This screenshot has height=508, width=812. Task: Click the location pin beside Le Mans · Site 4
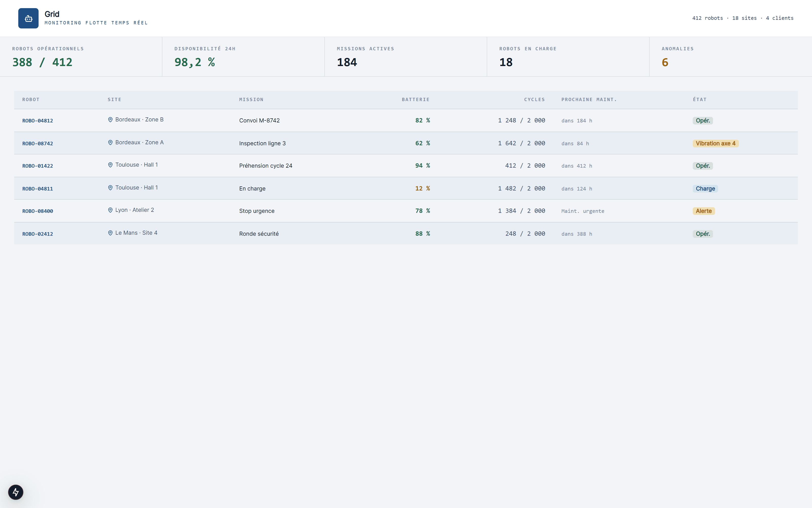pyautogui.click(x=110, y=233)
